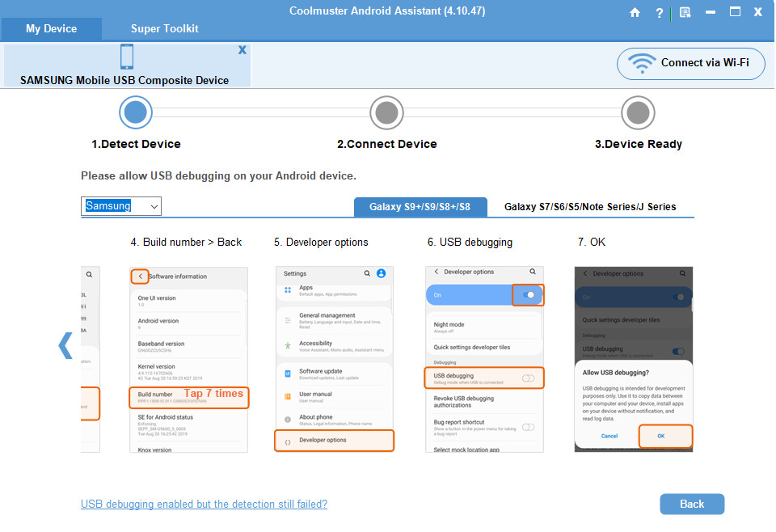Switch to Super Toolkit tab
Viewport: 776px width, 532px height.
164,29
